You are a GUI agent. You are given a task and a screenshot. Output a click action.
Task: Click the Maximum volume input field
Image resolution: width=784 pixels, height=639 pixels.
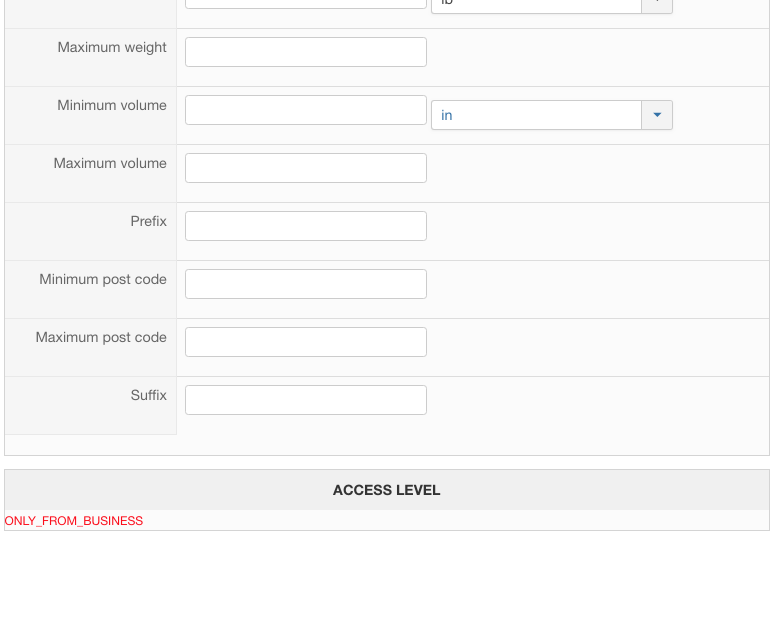pyautogui.click(x=306, y=168)
